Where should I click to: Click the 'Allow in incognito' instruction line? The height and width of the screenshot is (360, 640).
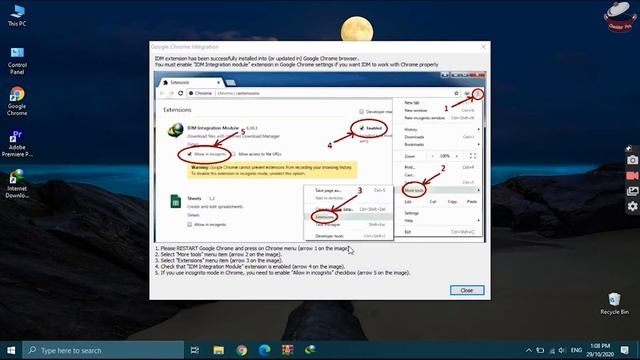click(282, 273)
